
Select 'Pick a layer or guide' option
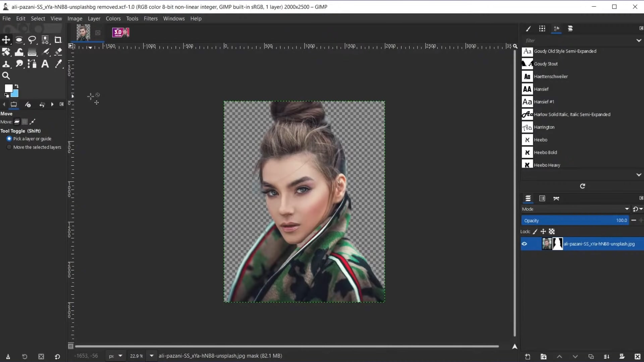(x=9, y=139)
